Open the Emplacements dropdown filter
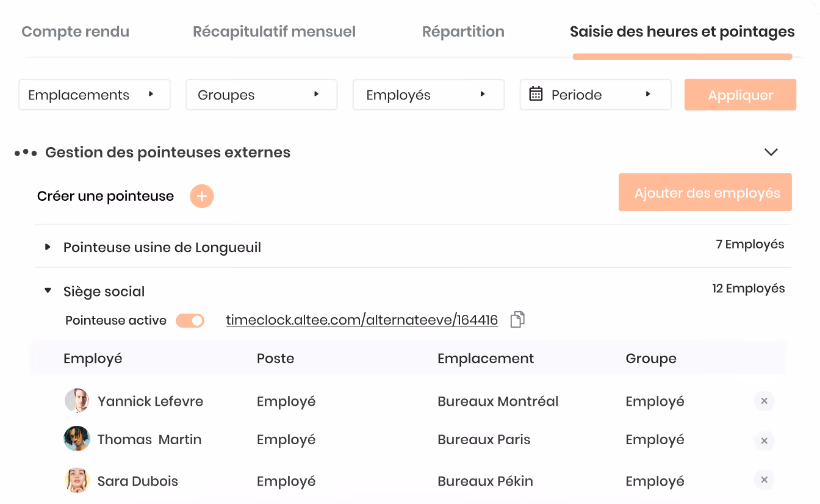The width and height of the screenshot is (820, 504). (95, 95)
